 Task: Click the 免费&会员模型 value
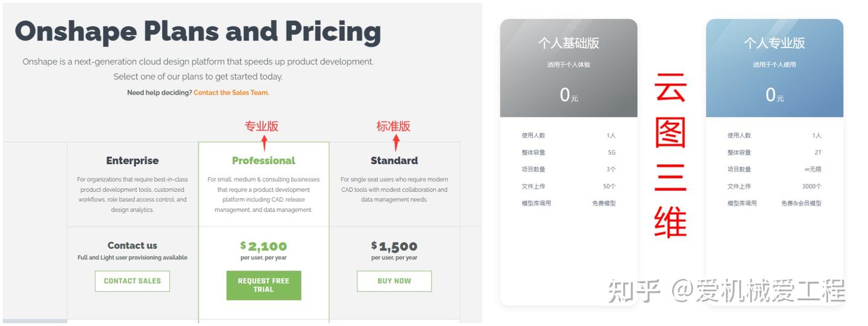[x=801, y=204]
